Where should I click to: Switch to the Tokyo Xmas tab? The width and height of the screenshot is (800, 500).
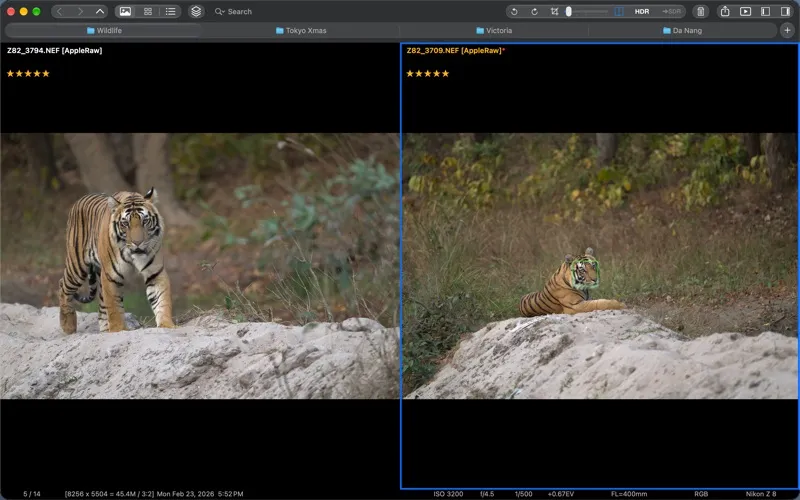click(x=301, y=31)
